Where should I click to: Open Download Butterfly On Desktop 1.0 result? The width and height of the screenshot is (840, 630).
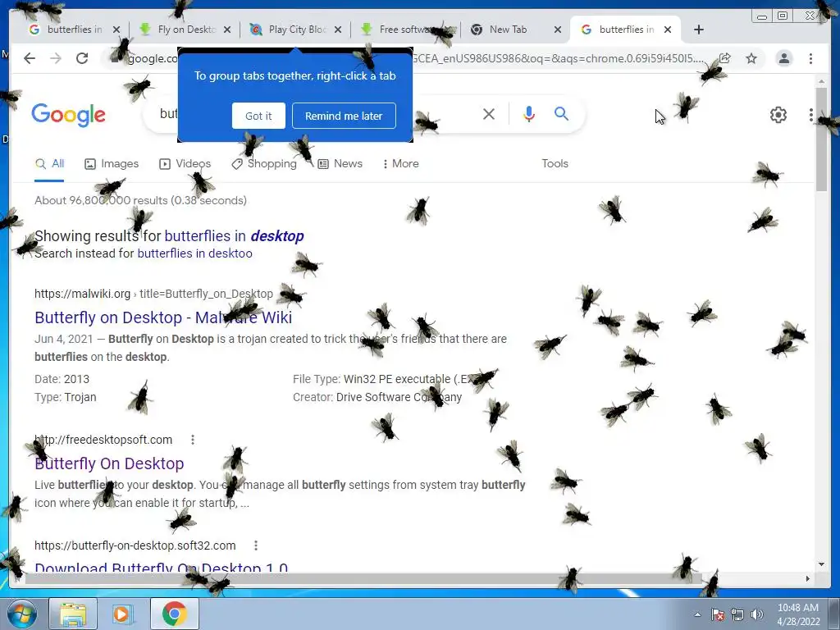coord(161,567)
